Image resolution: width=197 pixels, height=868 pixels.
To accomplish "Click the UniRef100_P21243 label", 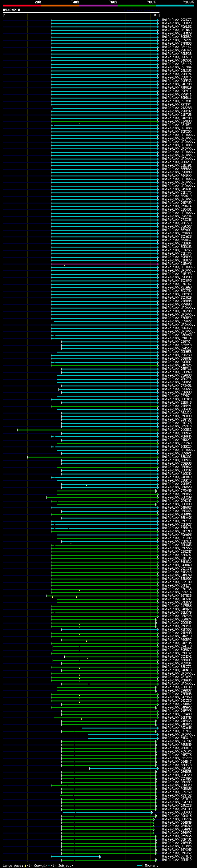I will 176,443.
